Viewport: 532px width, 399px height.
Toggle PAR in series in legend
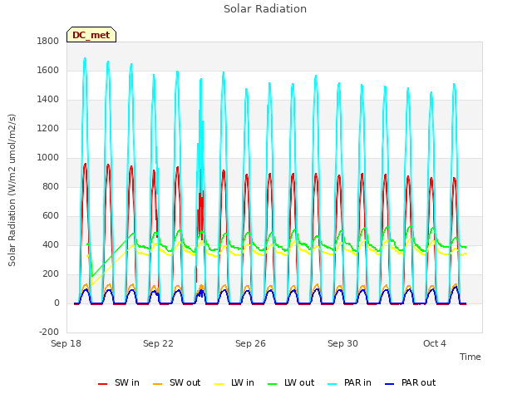click(x=349, y=382)
